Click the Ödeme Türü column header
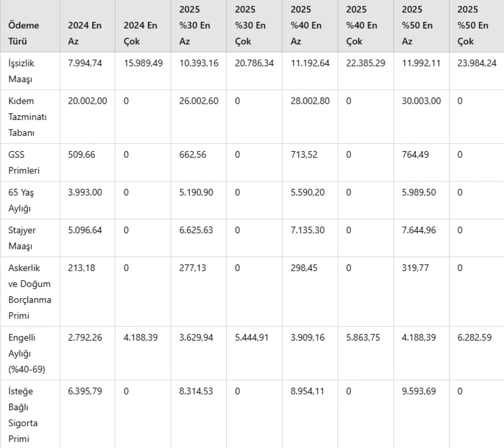The width and height of the screenshot is (504, 448). click(x=24, y=33)
